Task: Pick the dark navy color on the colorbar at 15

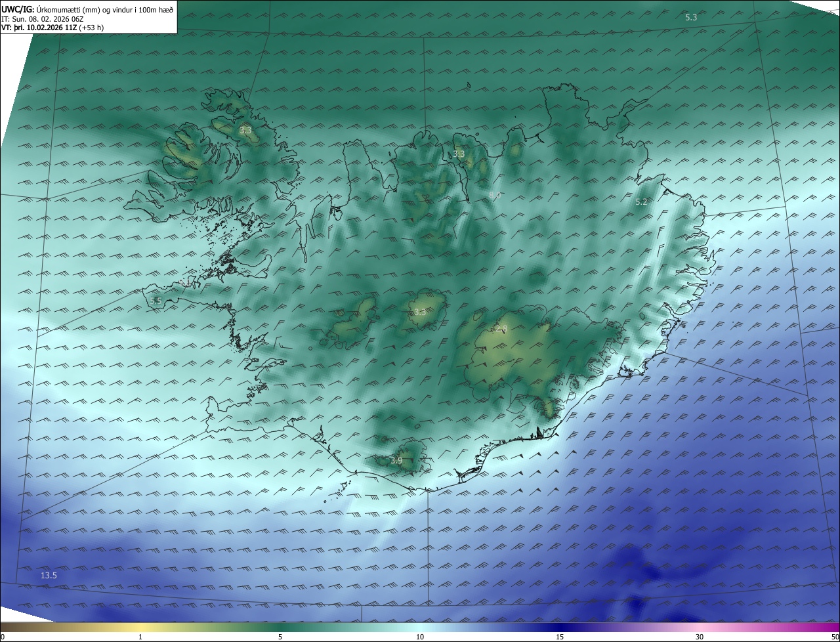Action: point(560,627)
